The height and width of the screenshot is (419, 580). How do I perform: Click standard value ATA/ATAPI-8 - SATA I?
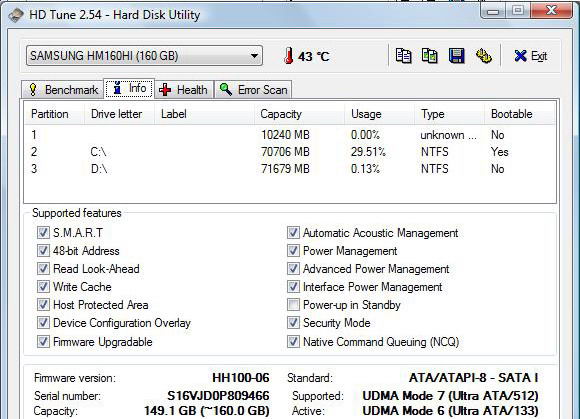pyautogui.click(x=473, y=378)
